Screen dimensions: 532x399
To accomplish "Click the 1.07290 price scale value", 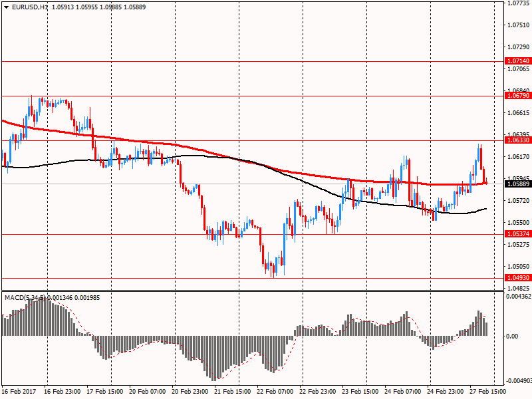I will [518, 47].
